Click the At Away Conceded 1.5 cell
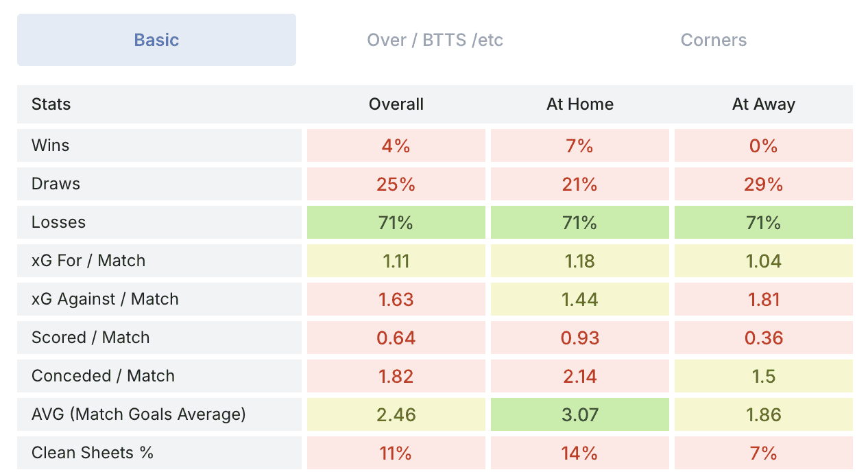Image resolution: width=868 pixels, height=472 pixels. tap(763, 376)
